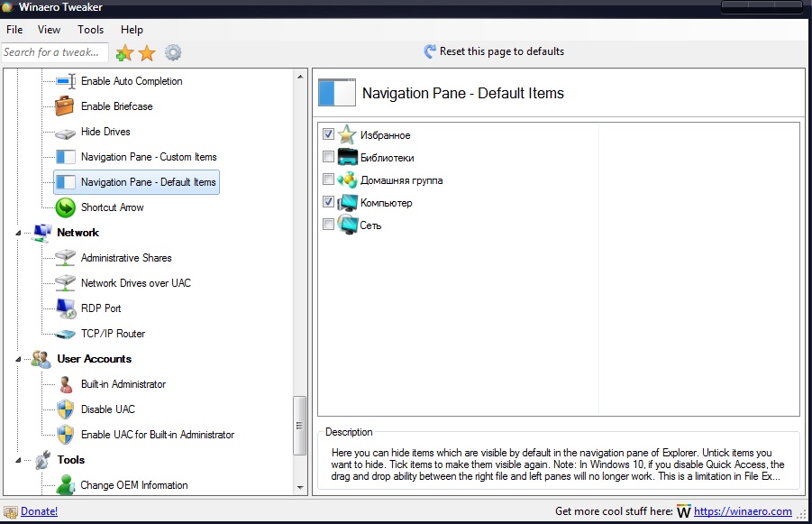This screenshot has height=524, width=812.
Task: Click the Network Drives over UAC icon
Action: (65, 283)
